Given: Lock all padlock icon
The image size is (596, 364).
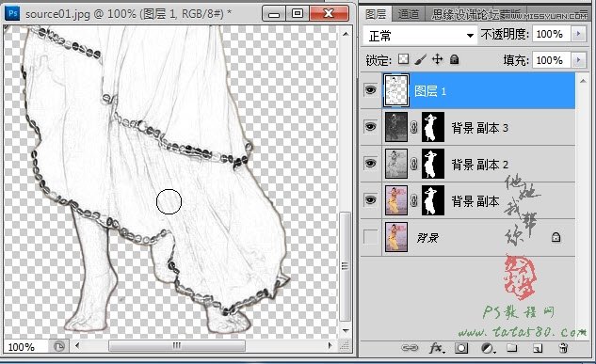Looking at the screenshot, I should click(x=454, y=59).
